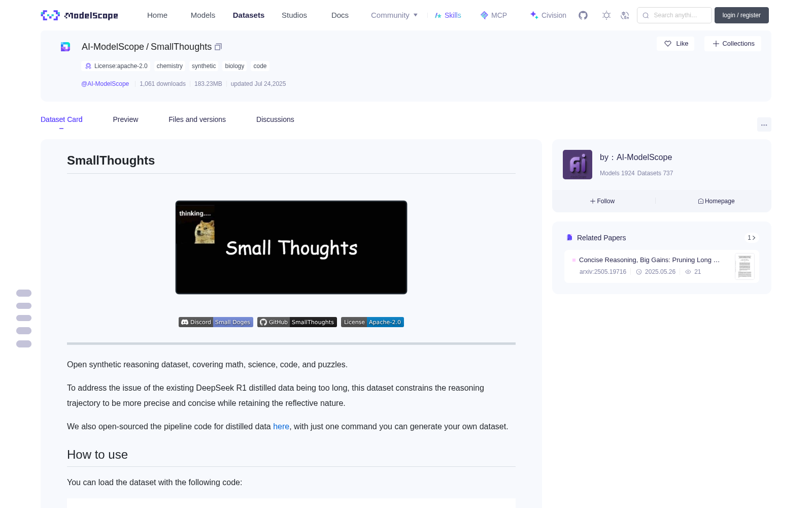
Task: Follow the AI-ModelScope organization
Action: (x=602, y=201)
